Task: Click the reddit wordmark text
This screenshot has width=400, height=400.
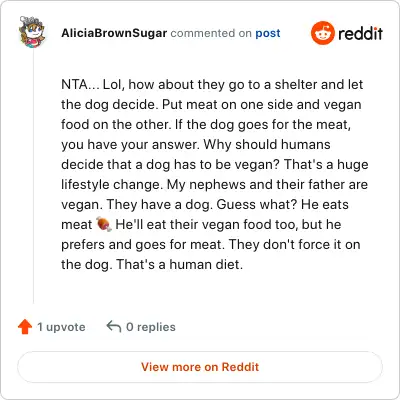Action: tap(360, 33)
